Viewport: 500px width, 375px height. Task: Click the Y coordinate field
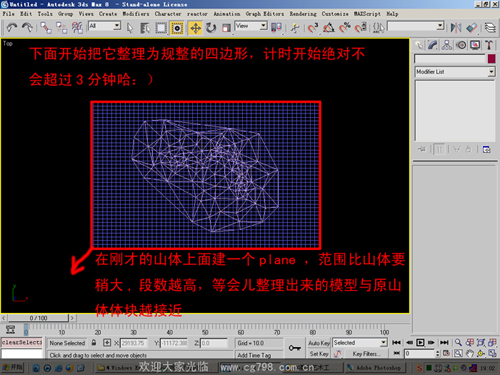click(x=174, y=343)
